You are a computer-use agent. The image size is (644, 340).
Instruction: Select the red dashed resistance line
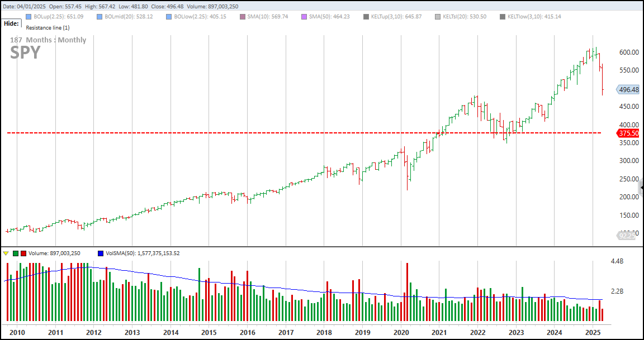[304, 133]
